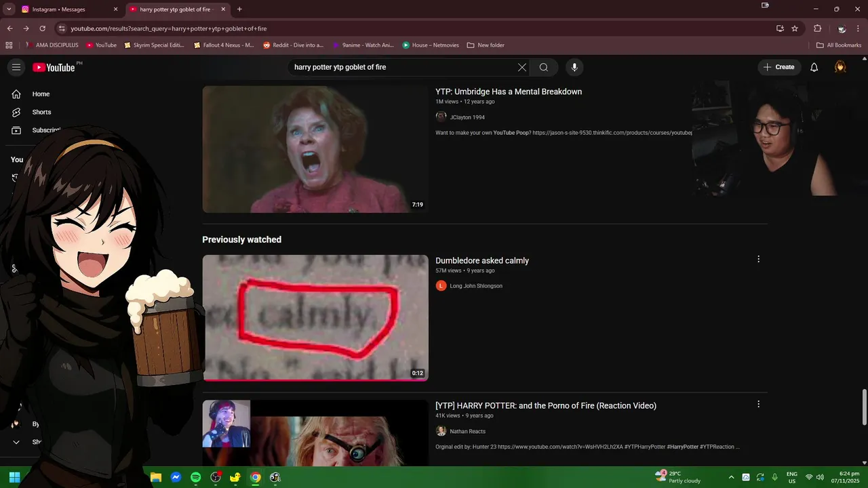Open Windows Start menu

point(14,477)
